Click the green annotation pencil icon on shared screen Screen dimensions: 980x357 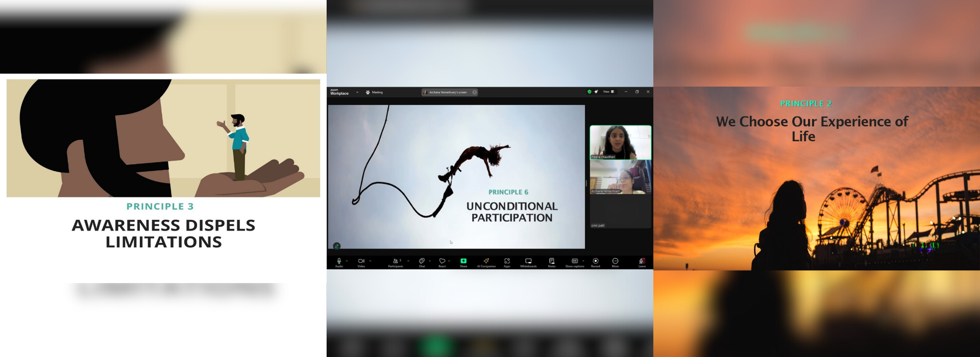(337, 246)
